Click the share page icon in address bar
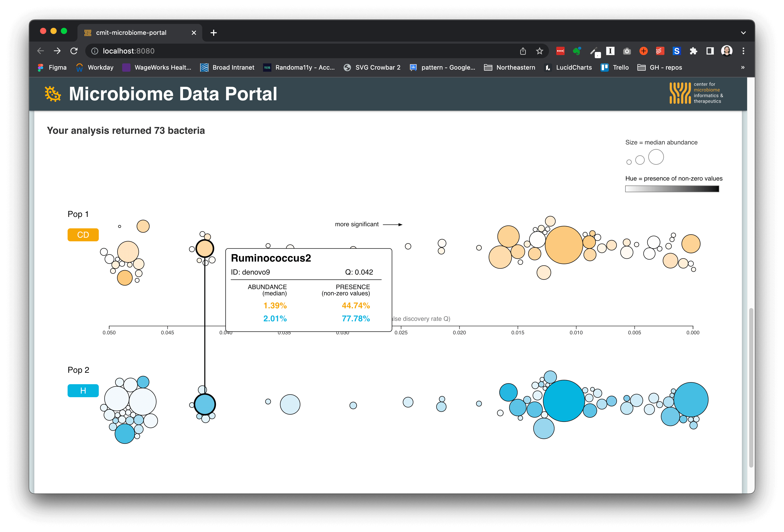 click(x=523, y=51)
